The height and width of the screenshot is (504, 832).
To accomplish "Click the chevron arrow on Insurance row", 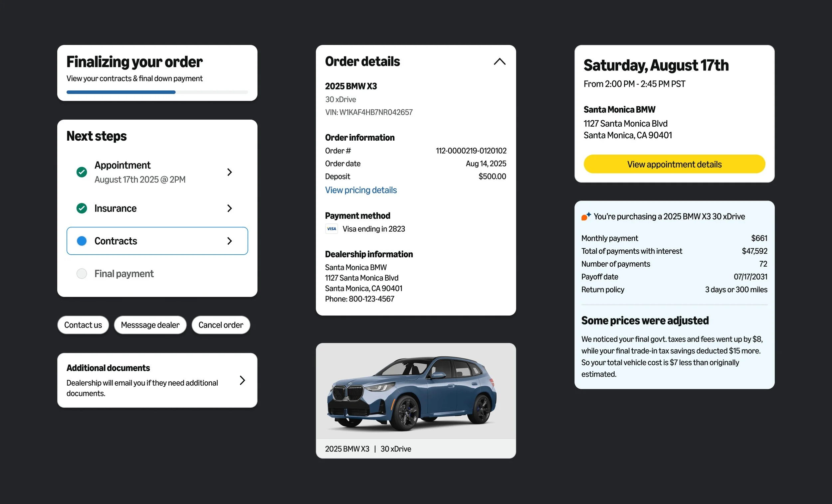I will point(230,208).
